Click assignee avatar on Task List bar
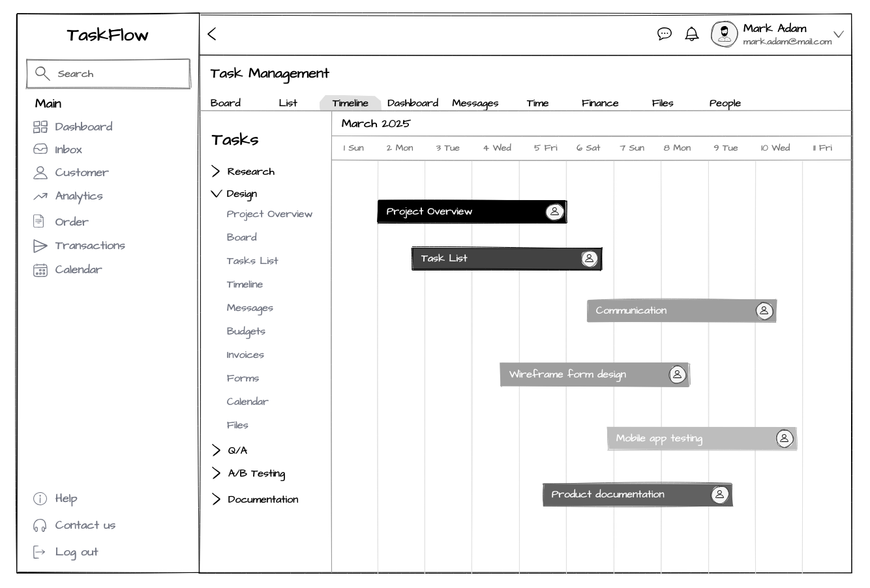The width and height of the screenshot is (870, 588). click(589, 259)
